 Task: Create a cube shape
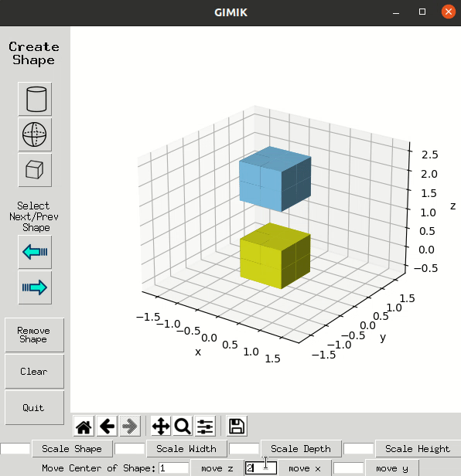[35, 170]
